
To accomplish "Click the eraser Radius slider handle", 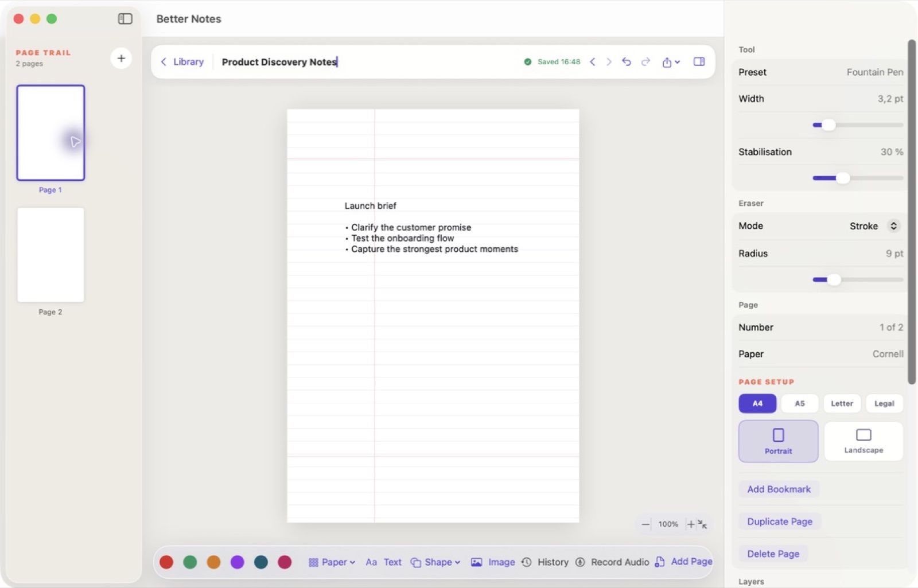I will [834, 280].
